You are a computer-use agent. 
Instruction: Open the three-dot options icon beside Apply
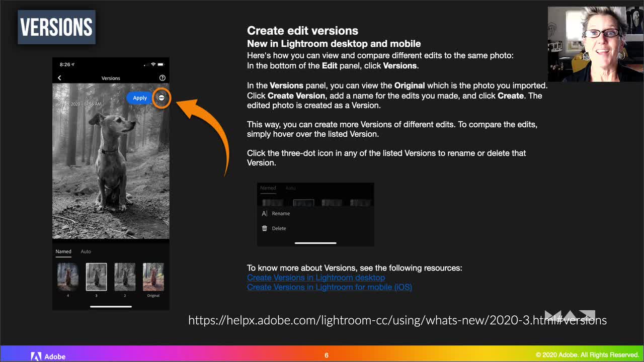coord(162,98)
